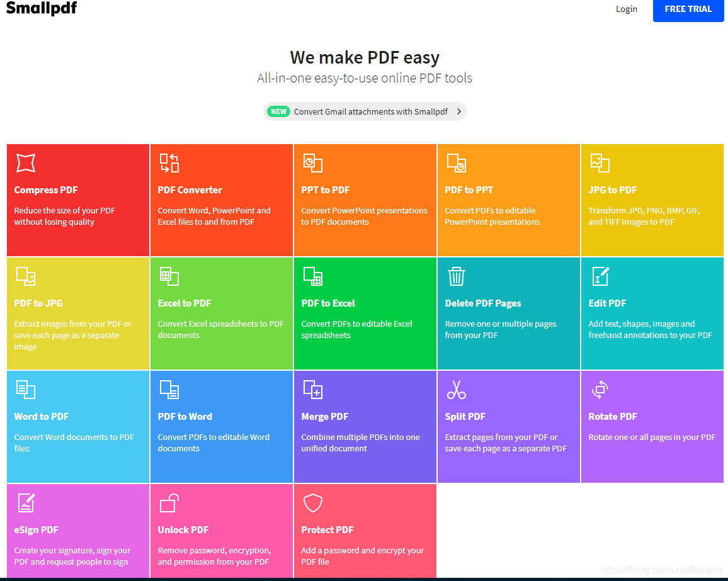
Task: Click the PDF to Word icon
Action: (169, 390)
